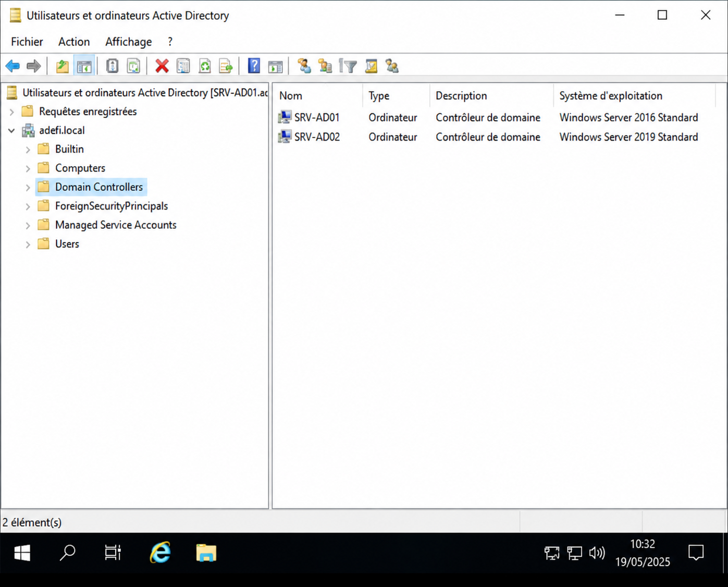Sort by the Nom column header
The image size is (728, 587).
pos(318,96)
